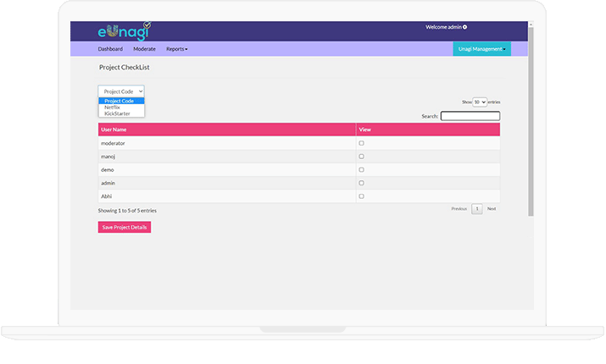This screenshot has height=364, width=606.
Task: Tick the View checkbox for moderator
Action: tap(361, 143)
